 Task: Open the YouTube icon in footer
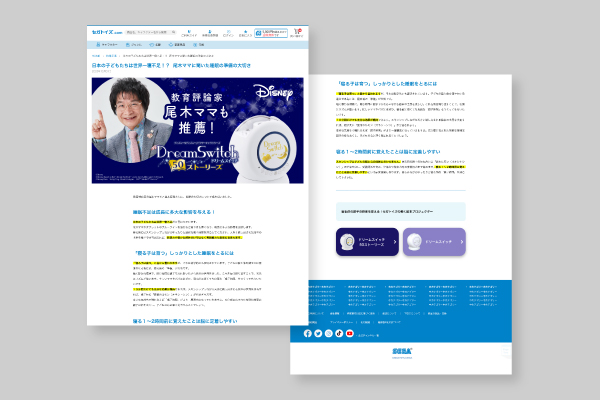(x=350, y=333)
